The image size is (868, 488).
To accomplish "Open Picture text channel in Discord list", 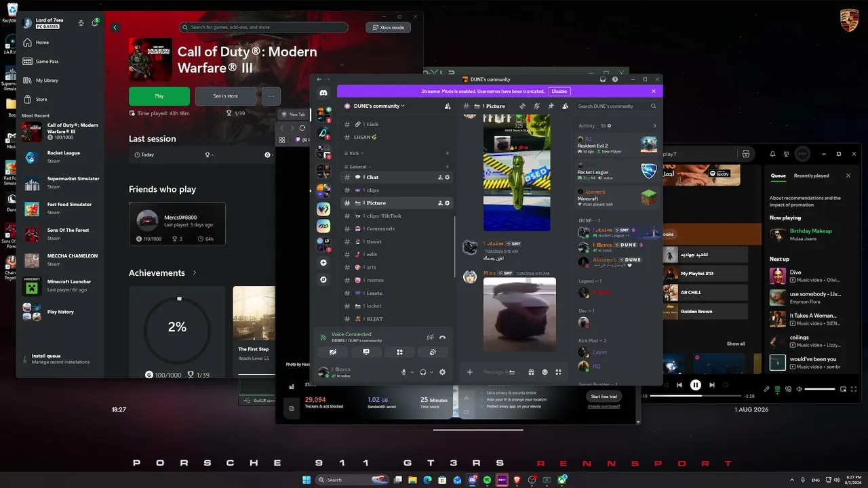I will click(x=398, y=203).
